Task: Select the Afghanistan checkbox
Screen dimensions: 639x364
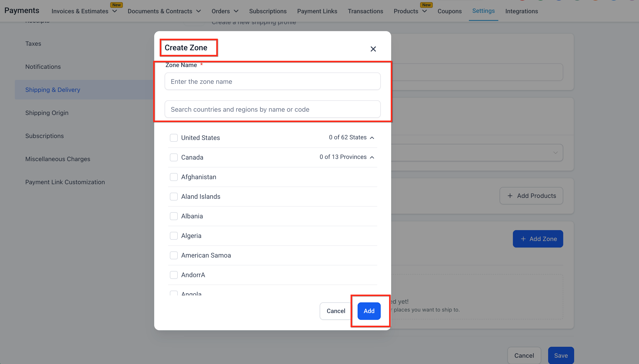Action: click(174, 177)
